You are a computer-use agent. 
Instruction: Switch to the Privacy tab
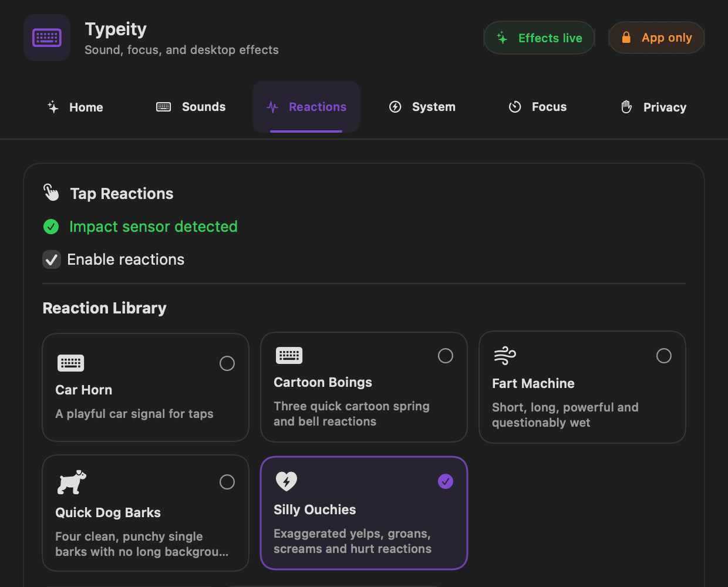point(653,107)
